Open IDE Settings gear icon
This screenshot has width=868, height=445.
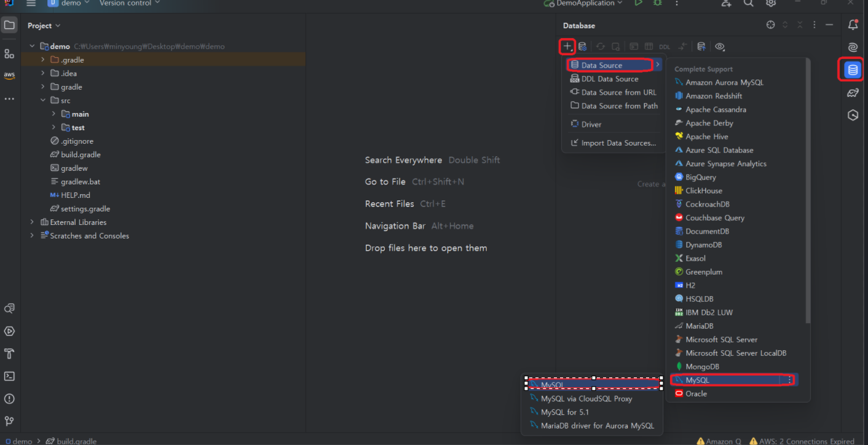pyautogui.click(x=771, y=3)
